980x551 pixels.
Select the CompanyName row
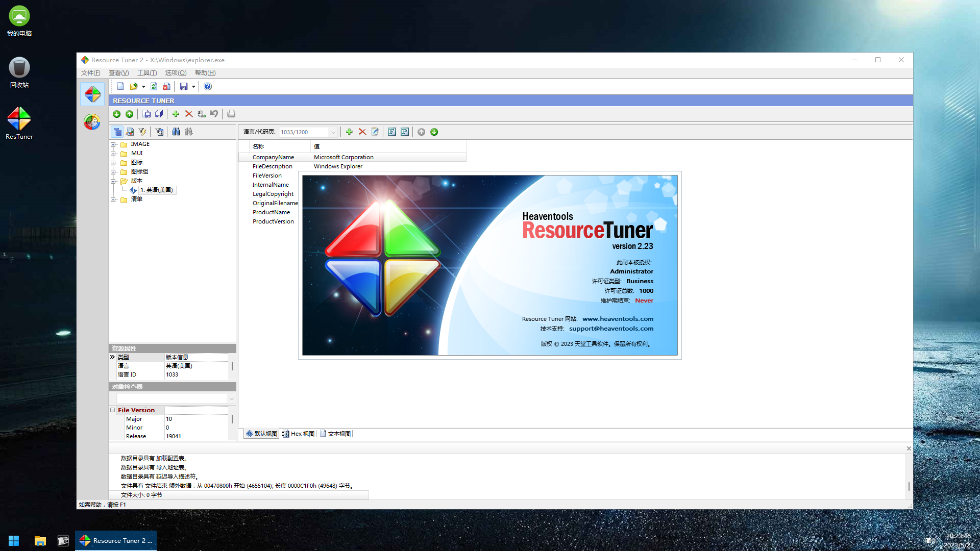click(x=352, y=157)
